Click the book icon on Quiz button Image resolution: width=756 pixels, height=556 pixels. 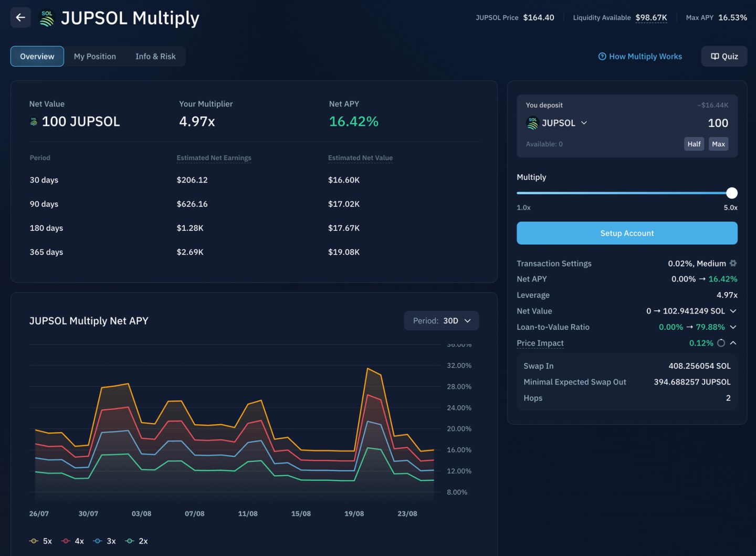click(715, 56)
